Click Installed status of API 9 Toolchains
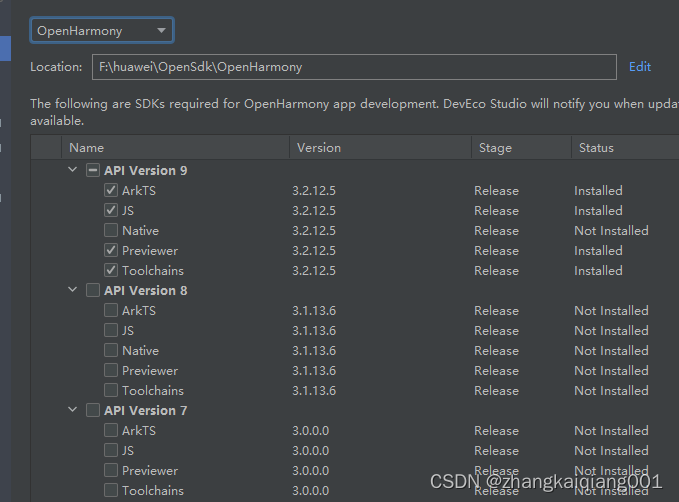679x502 pixels. point(598,271)
